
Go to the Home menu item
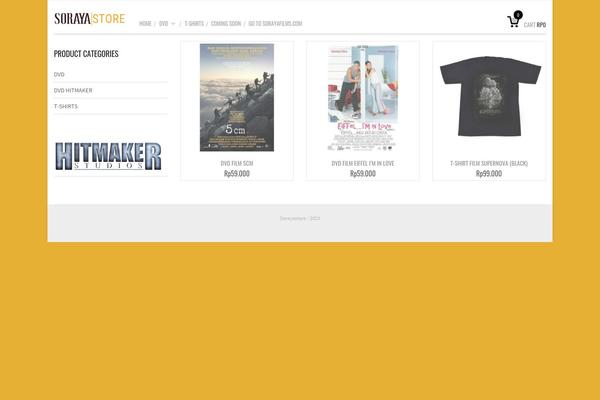coord(145,24)
